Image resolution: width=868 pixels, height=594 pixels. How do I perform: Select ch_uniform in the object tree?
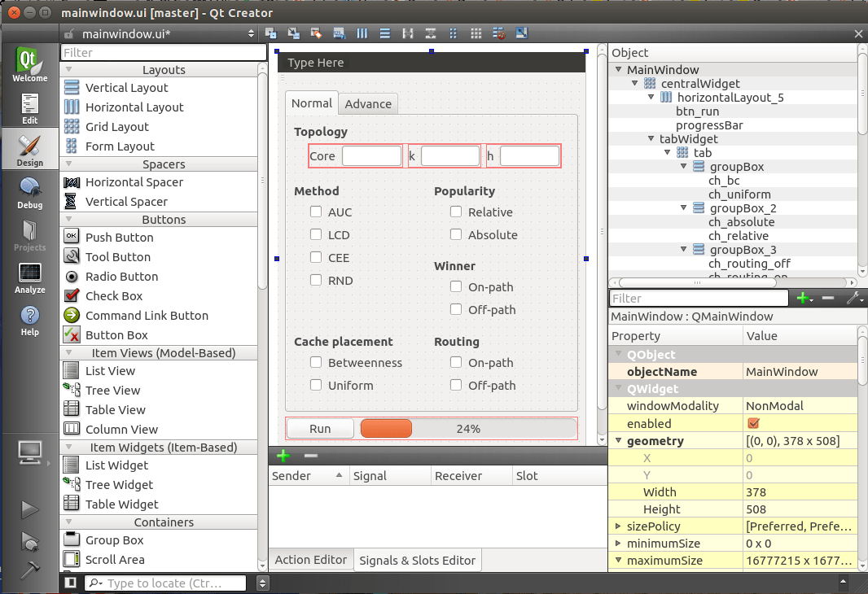click(x=739, y=194)
